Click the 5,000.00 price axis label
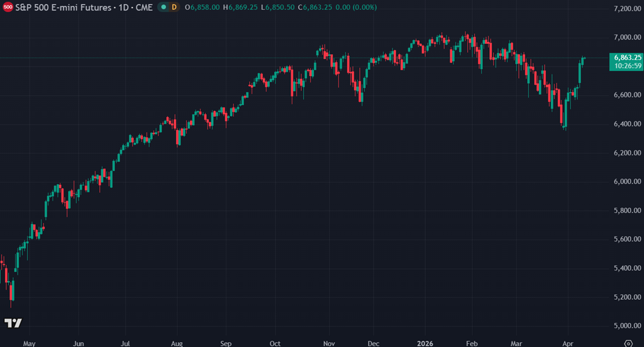This screenshot has width=644, height=347. point(625,326)
